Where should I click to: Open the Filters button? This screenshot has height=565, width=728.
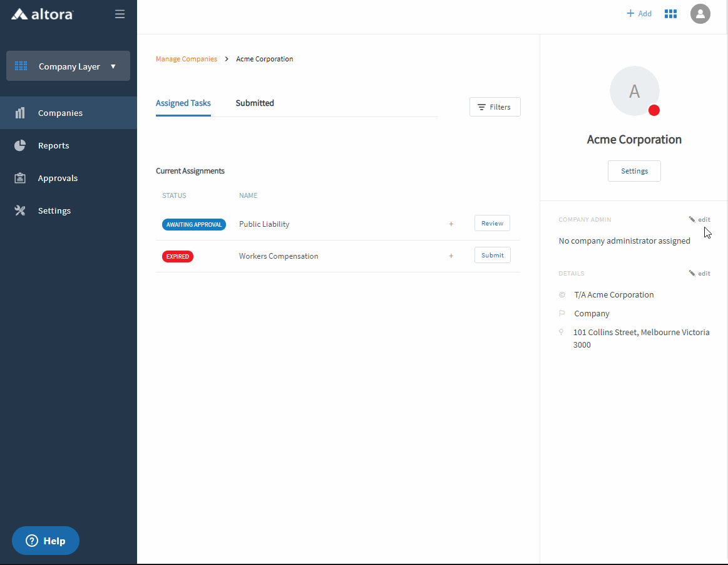(495, 107)
